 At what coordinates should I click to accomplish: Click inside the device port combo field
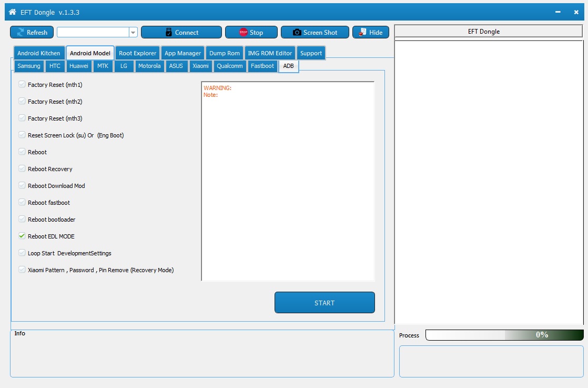point(93,33)
